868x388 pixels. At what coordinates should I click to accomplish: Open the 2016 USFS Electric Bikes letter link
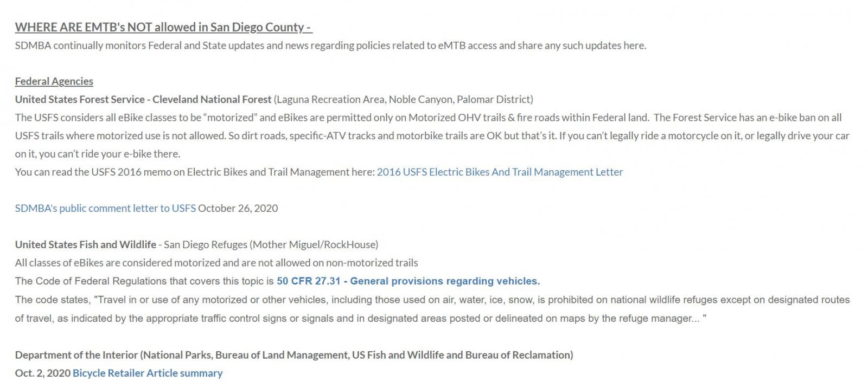[x=500, y=172]
